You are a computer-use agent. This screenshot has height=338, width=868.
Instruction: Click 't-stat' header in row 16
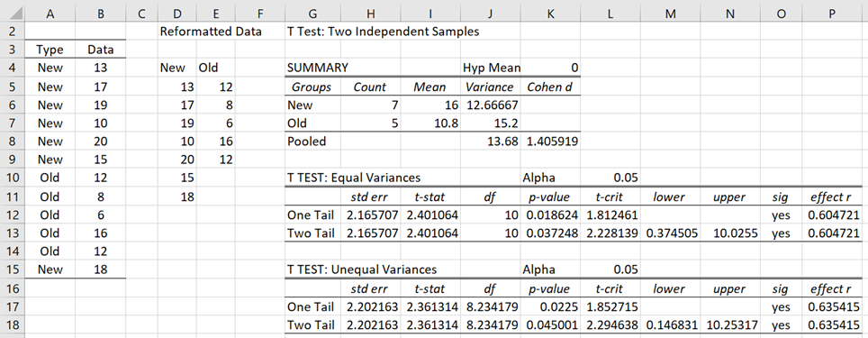click(430, 288)
